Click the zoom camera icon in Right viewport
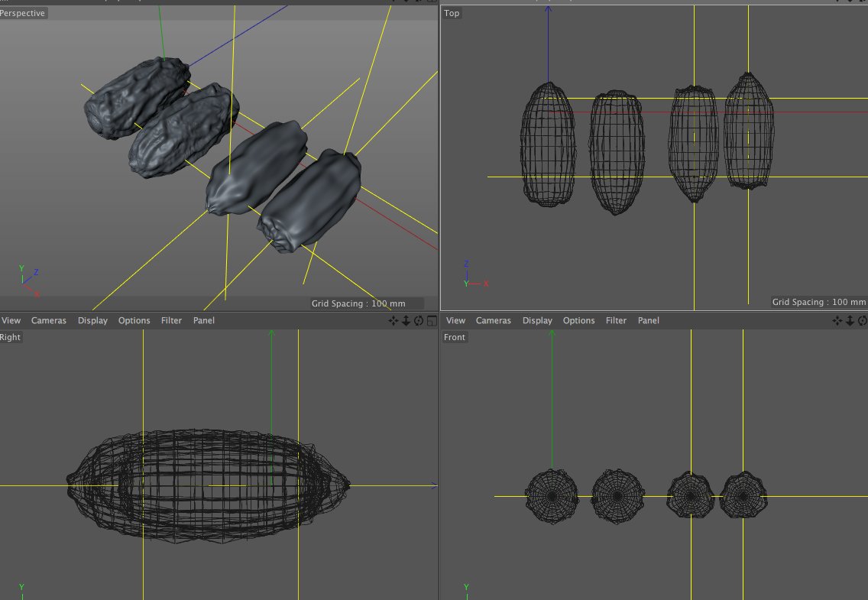 pyautogui.click(x=406, y=320)
